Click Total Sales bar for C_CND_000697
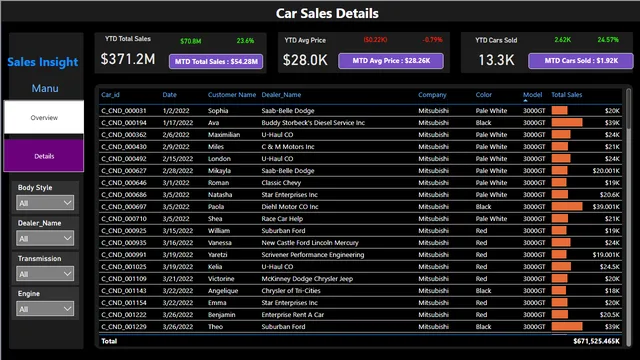The image size is (640, 360). pyautogui.click(x=567, y=207)
